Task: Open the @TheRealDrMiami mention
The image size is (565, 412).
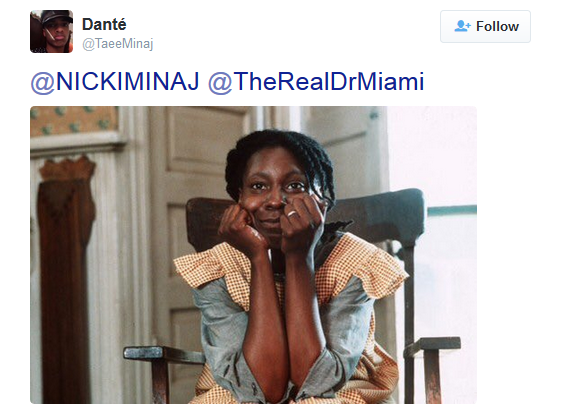Action: pyautogui.click(x=316, y=82)
